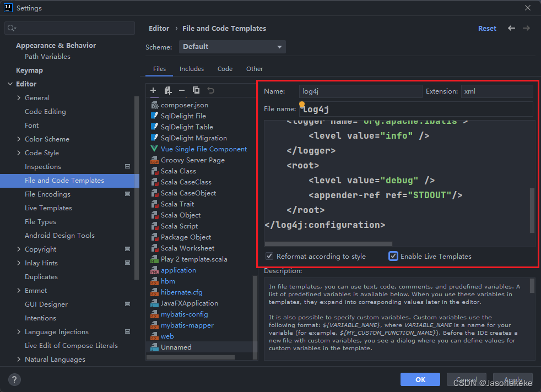541x392 pixels.
Task: Click the Revert template arrow icon
Action: [211, 90]
